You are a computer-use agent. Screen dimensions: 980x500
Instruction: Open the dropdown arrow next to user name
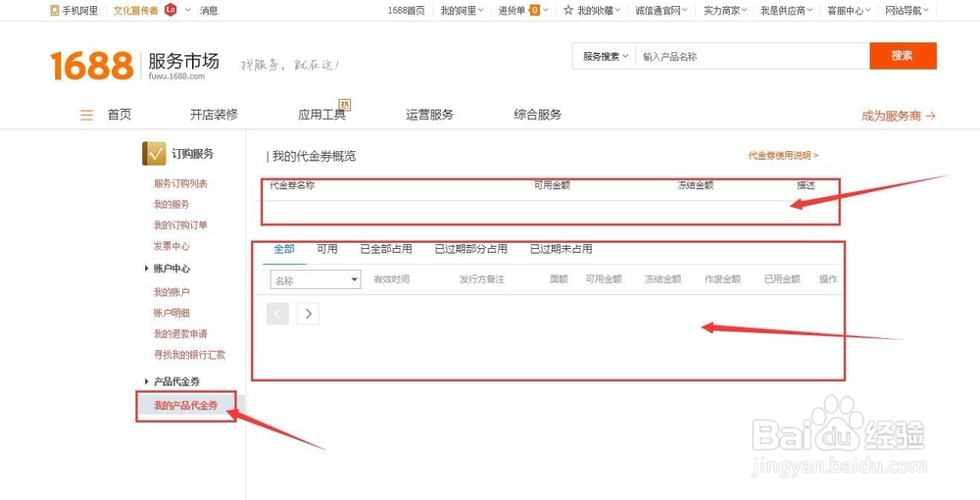(x=187, y=10)
